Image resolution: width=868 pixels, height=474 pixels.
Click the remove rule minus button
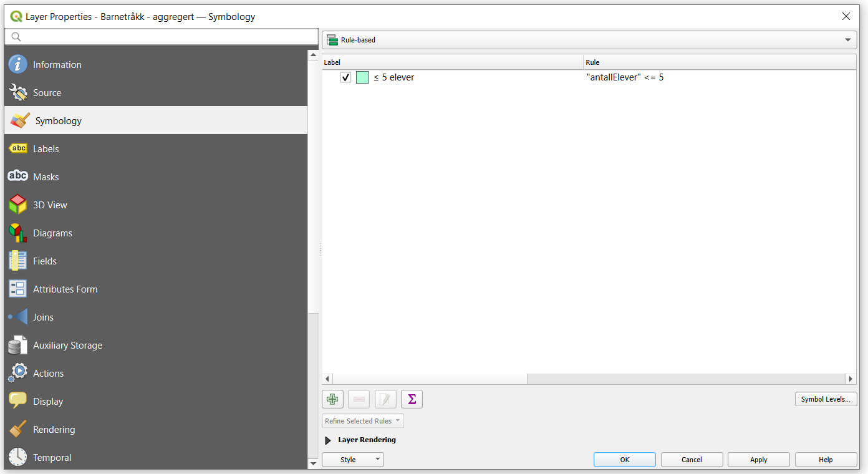[359, 399]
